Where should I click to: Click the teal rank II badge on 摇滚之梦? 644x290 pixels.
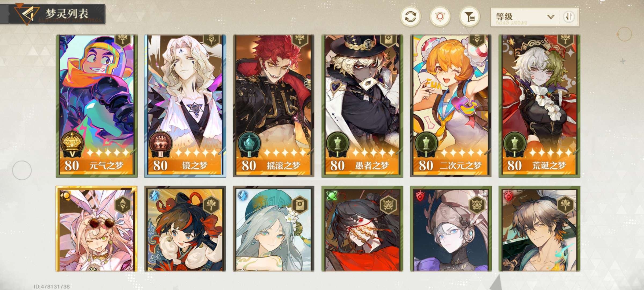[249, 144]
